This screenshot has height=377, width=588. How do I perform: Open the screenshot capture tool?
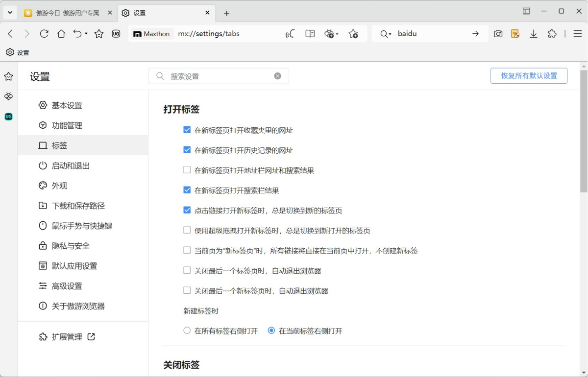point(498,33)
